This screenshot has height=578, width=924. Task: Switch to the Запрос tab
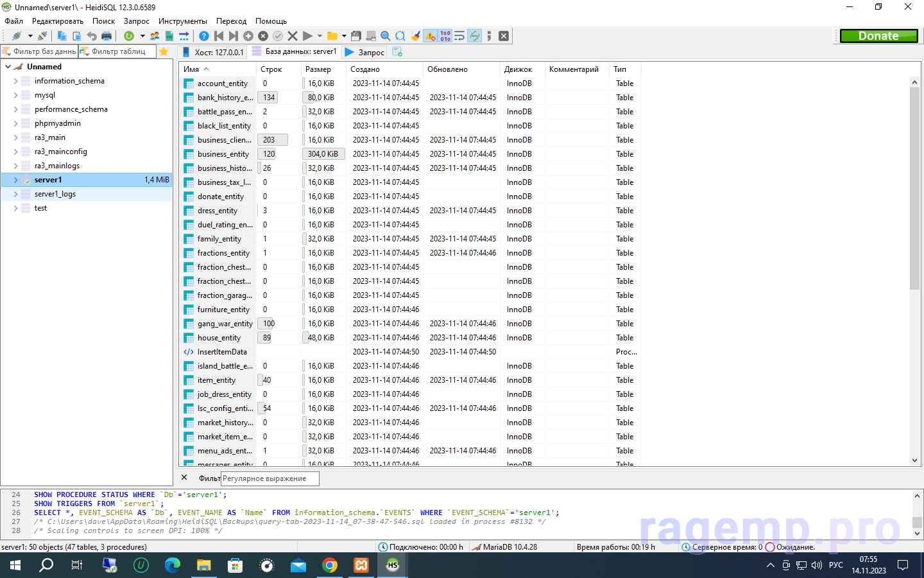coord(364,52)
